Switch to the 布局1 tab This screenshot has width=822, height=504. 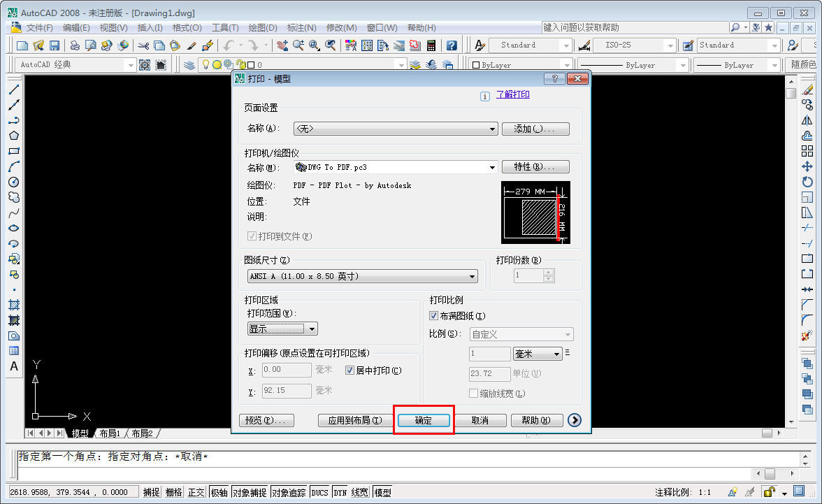(x=110, y=433)
